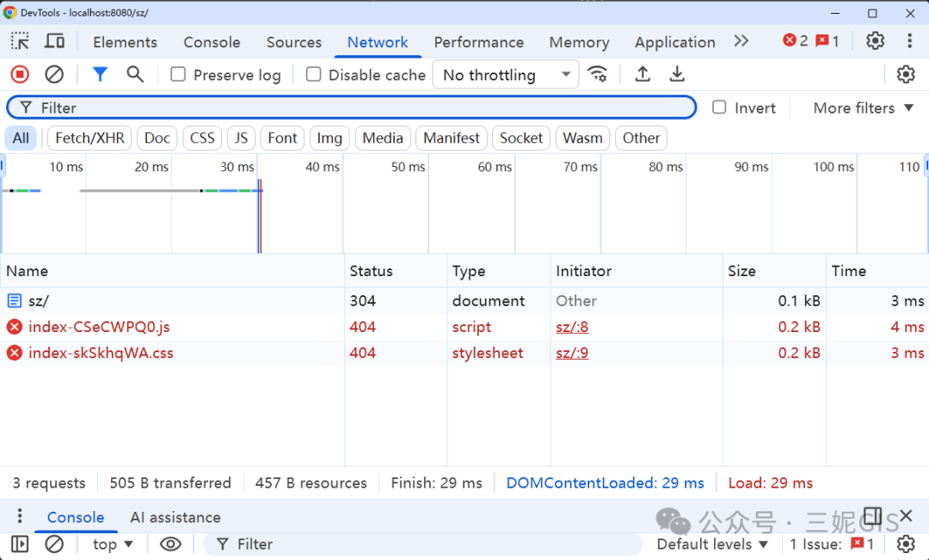Toggle the device emulation toolbar
The width and height of the screenshot is (929, 560).
click(54, 41)
